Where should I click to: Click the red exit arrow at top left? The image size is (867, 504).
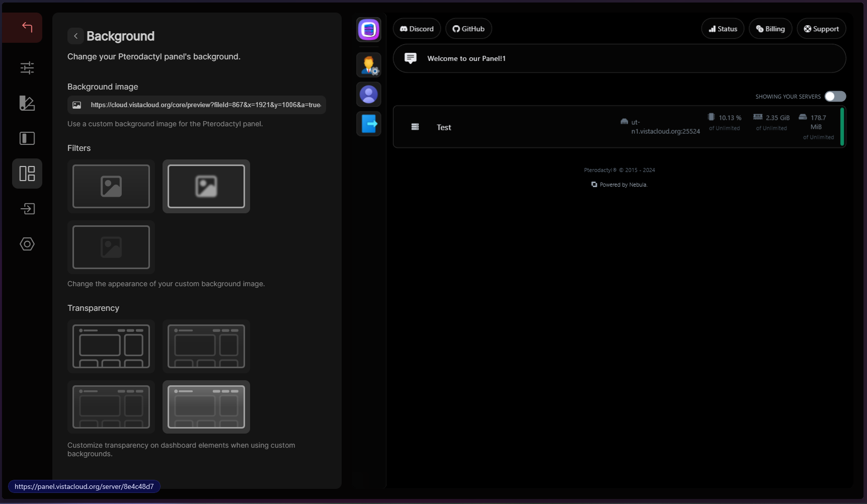pos(27,27)
